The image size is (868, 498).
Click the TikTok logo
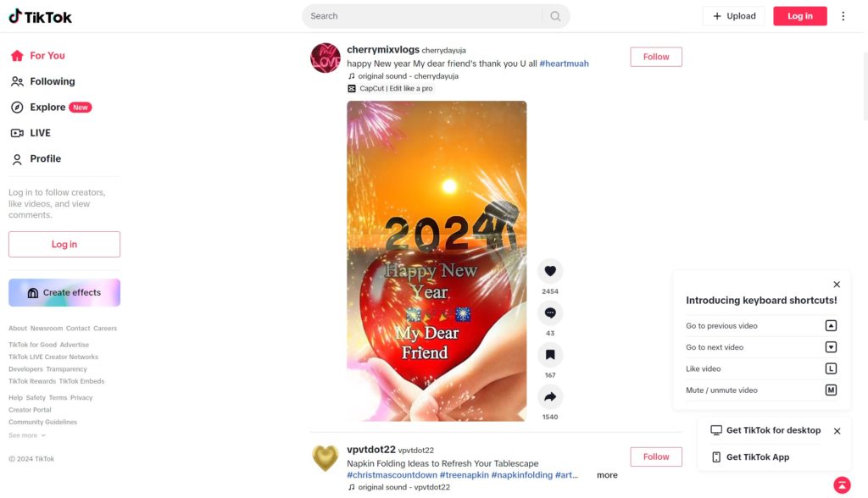pos(41,17)
